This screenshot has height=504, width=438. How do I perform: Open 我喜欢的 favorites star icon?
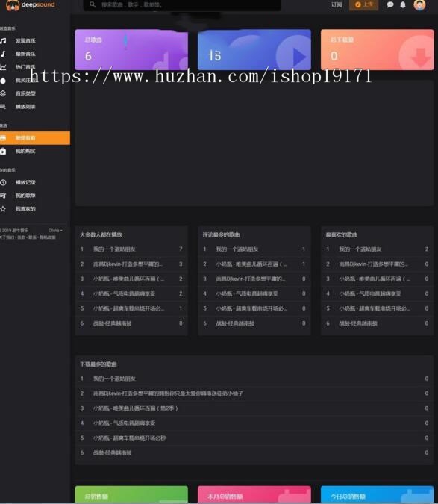(x=3, y=209)
